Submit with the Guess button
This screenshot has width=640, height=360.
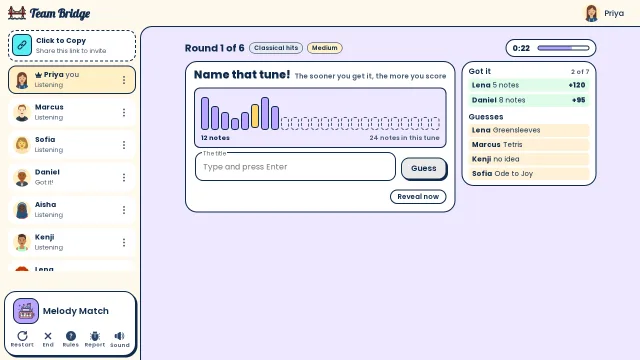point(424,168)
